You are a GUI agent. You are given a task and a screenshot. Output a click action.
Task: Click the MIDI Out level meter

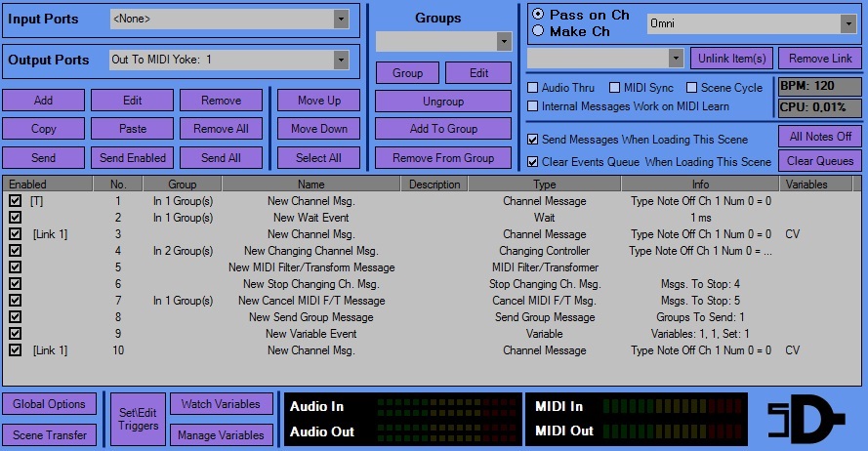tap(673, 431)
